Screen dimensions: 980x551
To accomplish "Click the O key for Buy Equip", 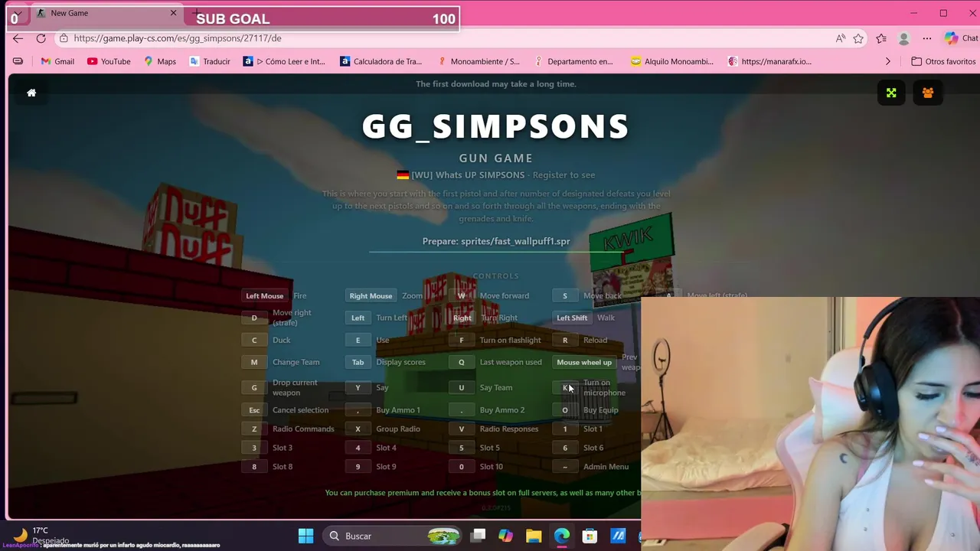I will (x=565, y=410).
